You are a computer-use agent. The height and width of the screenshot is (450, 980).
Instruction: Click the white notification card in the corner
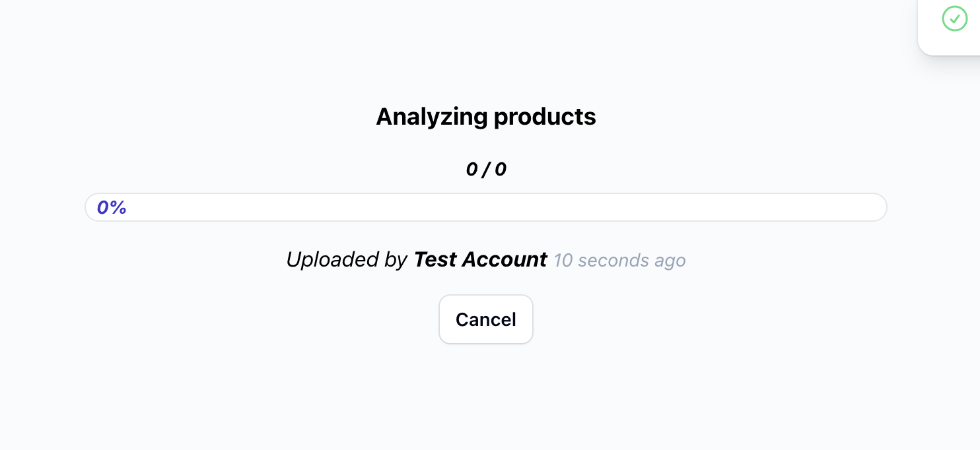(x=949, y=26)
